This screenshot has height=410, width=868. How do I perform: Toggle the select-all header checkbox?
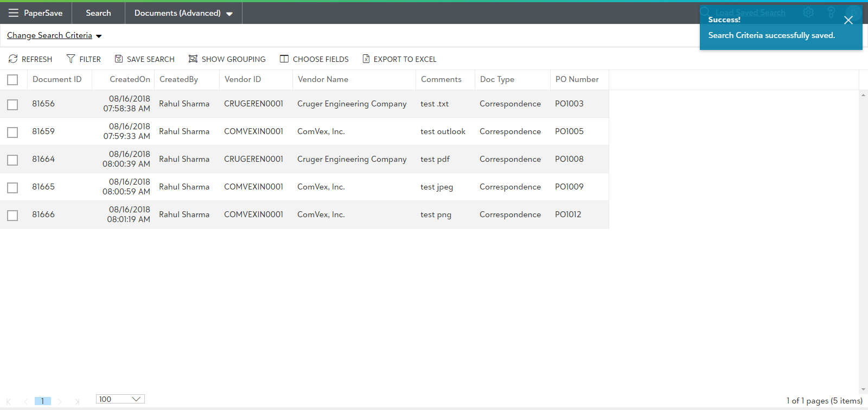pyautogui.click(x=12, y=80)
